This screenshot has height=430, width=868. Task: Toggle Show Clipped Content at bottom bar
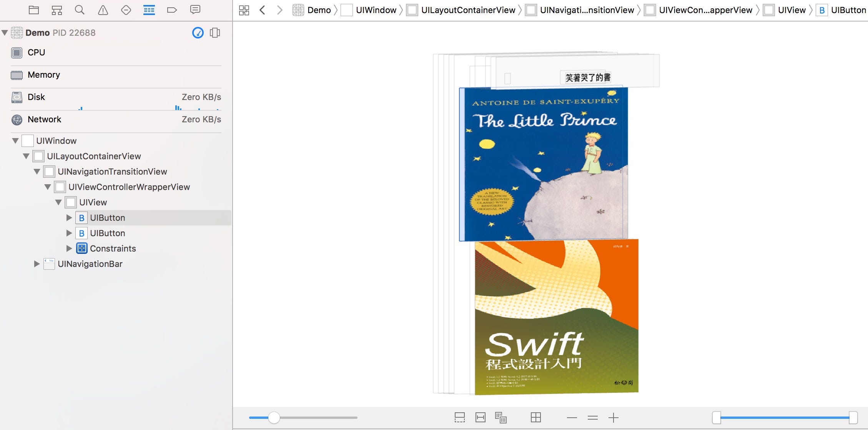coord(460,417)
